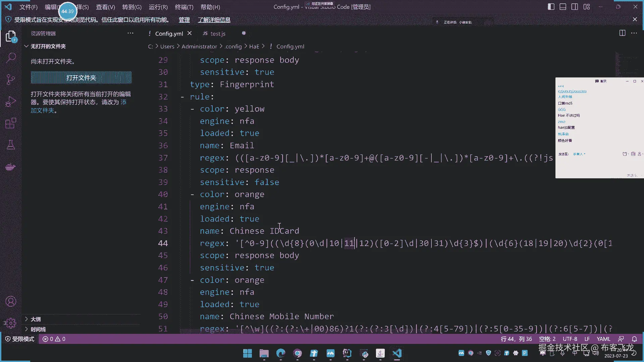Click the 打开文件夹 button
The height and width of the screenshot is (362, 644).
81,78
